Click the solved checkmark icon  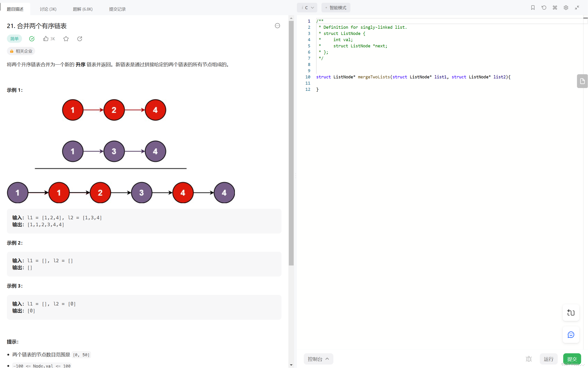[x=32, y=39]
